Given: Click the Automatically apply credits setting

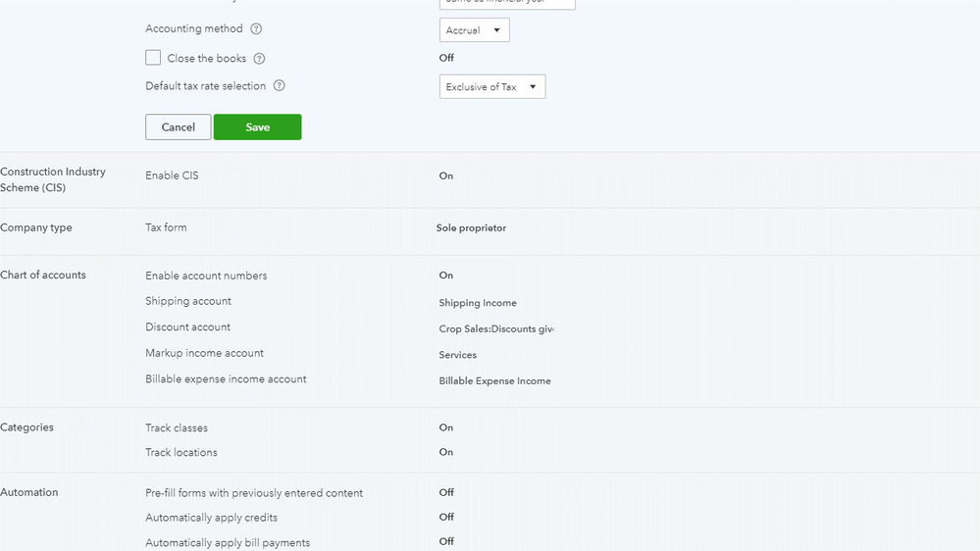Looking at the screenshot, I should pyautogui.click(x=211, y=518).
